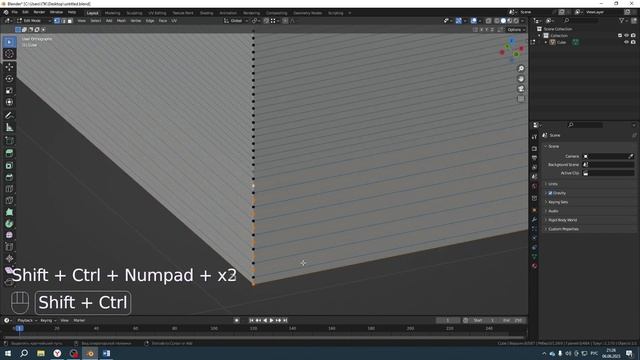Enable face select mode
This screenshot has height=360, width=640.
point(70,20)
